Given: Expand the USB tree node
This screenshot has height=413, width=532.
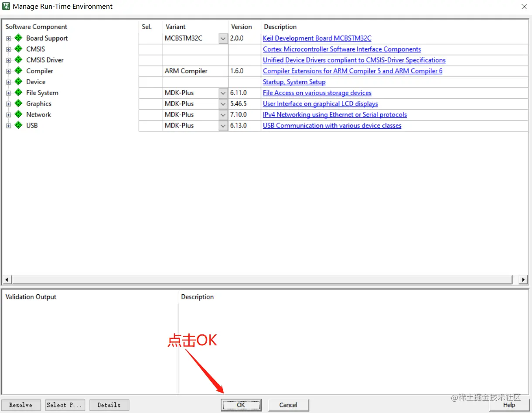Looking at the screenshot, I should (8, 126).
